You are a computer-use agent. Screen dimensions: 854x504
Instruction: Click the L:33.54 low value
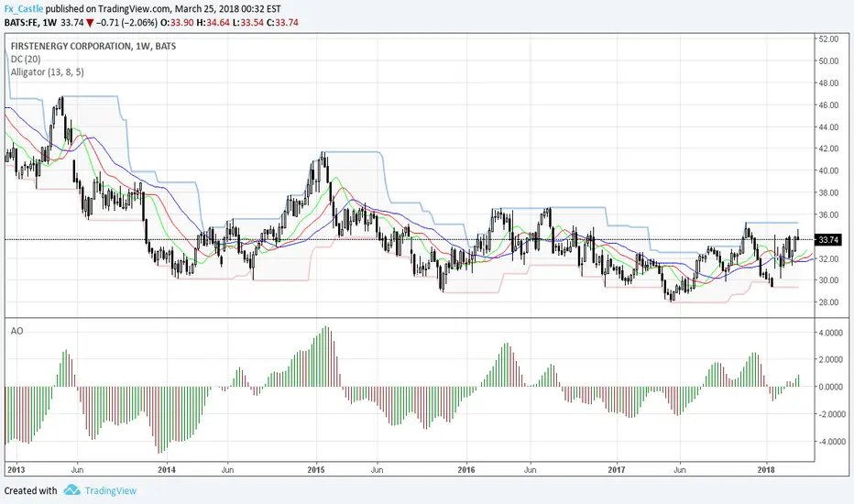[249, 22]
